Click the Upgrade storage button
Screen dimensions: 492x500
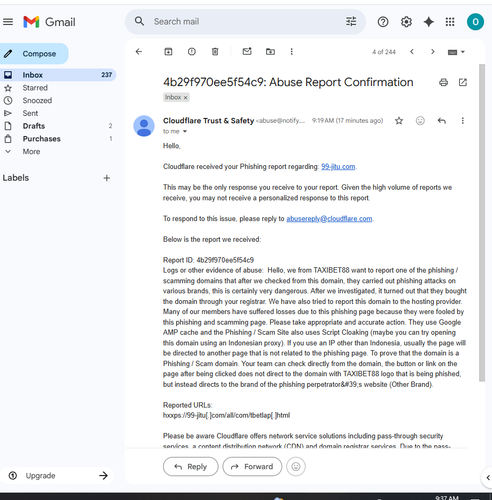(58, 476)
